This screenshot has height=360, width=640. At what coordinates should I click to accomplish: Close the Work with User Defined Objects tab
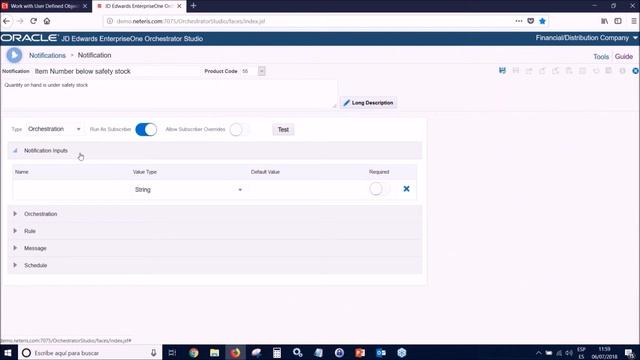85,6
